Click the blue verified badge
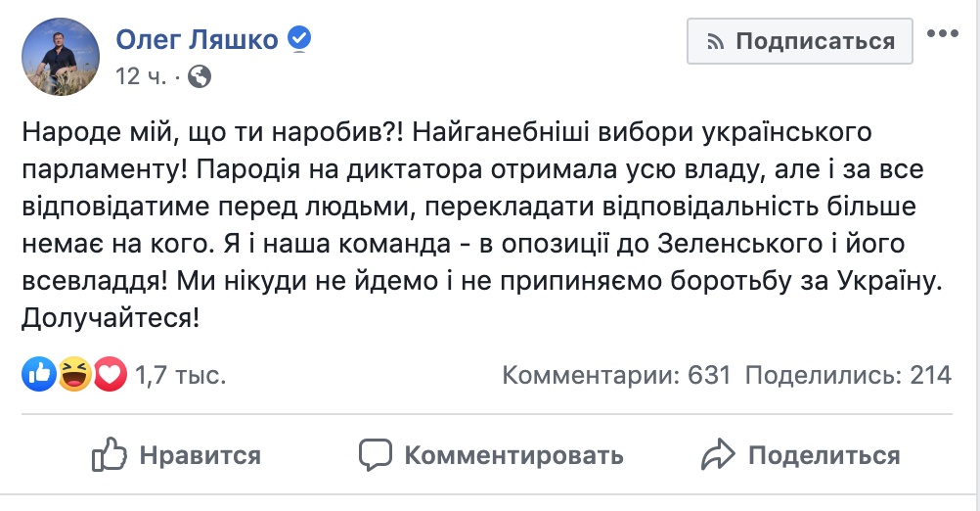 coord(298,39)
